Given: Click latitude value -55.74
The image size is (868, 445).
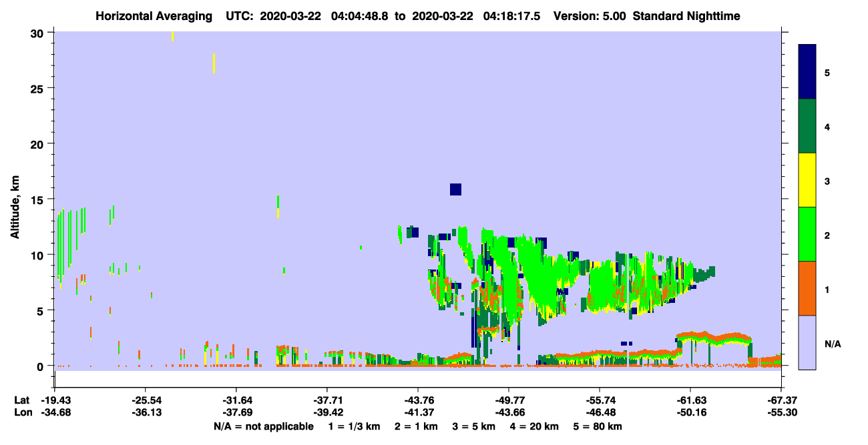Looking at the screenshot, I should [600, 400].
